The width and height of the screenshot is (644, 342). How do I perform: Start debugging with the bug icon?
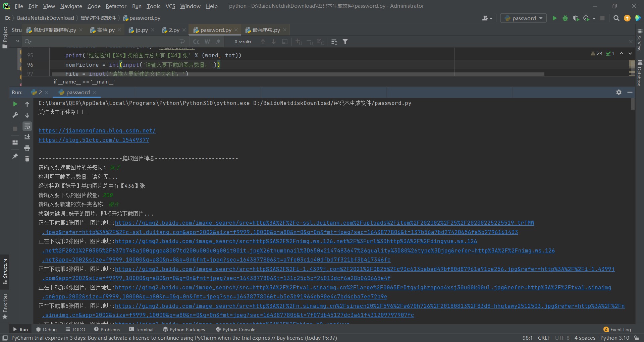coord(565,18)
